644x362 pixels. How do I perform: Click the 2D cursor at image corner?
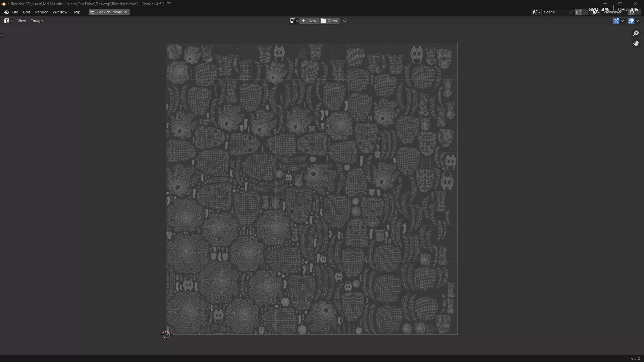(x=166, y=335)
